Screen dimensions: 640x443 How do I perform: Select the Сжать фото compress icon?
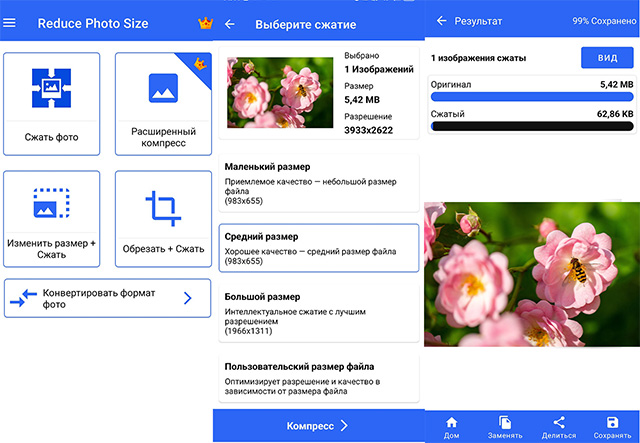click(x=51, y=88)
